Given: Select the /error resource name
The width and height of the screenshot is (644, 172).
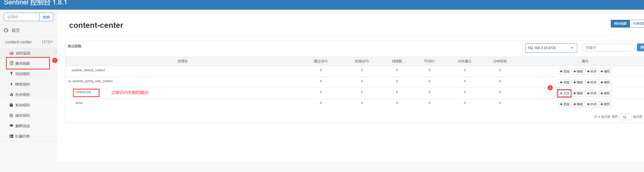Looking at the screenshot, I should click(x=79, y=103).
